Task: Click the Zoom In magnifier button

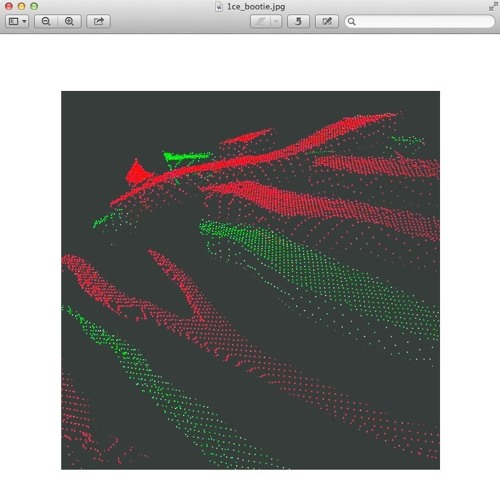Action: point(69,21)
